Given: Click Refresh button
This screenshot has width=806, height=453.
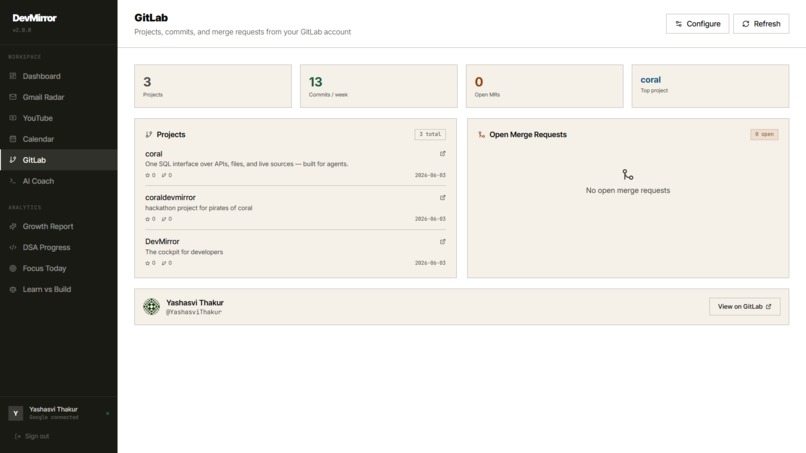Looking at the screenshot, I should coord(761,24).
